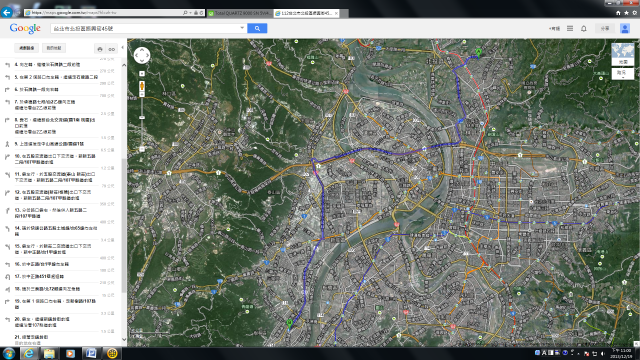Open File Explorer folder taskbar icon
640x360 pixels.
pyautogui.click(x=49, y=353)
